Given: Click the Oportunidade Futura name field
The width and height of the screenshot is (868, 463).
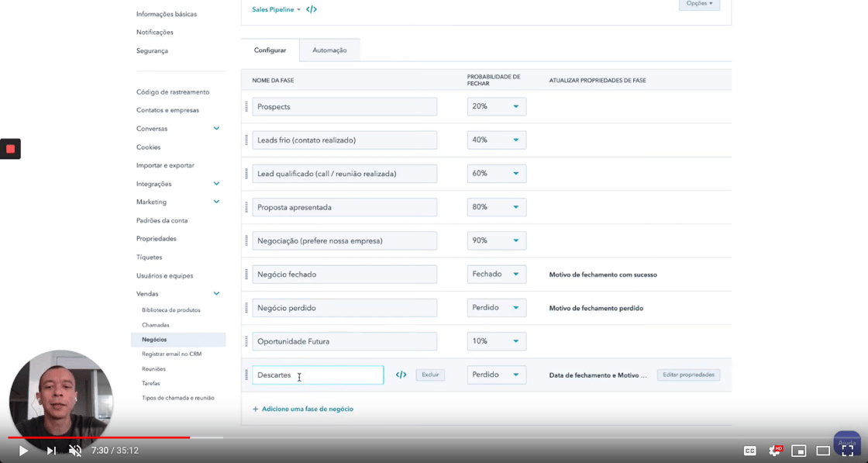Looking at the screenshot, I should [x=344, y=341].
